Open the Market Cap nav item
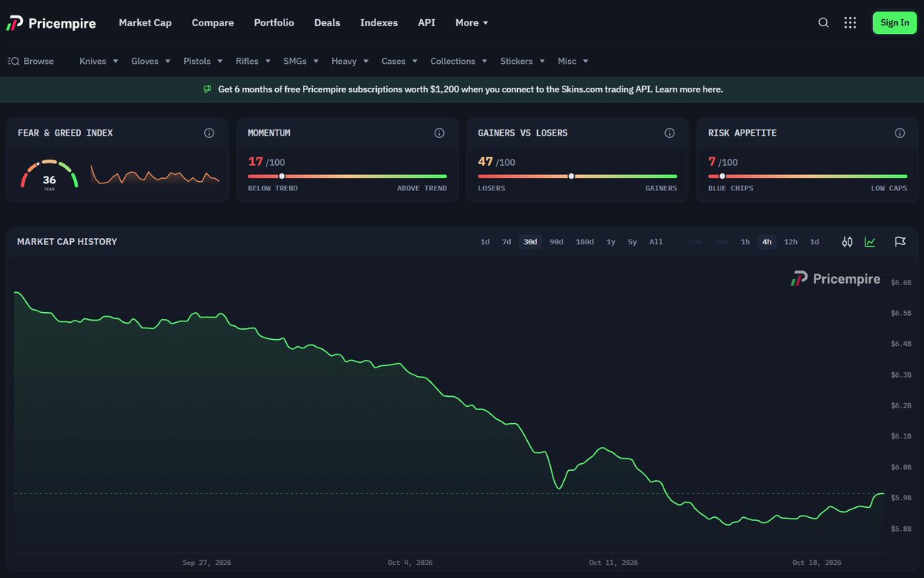This screenshot has height=578, width=924. point(145,22)
